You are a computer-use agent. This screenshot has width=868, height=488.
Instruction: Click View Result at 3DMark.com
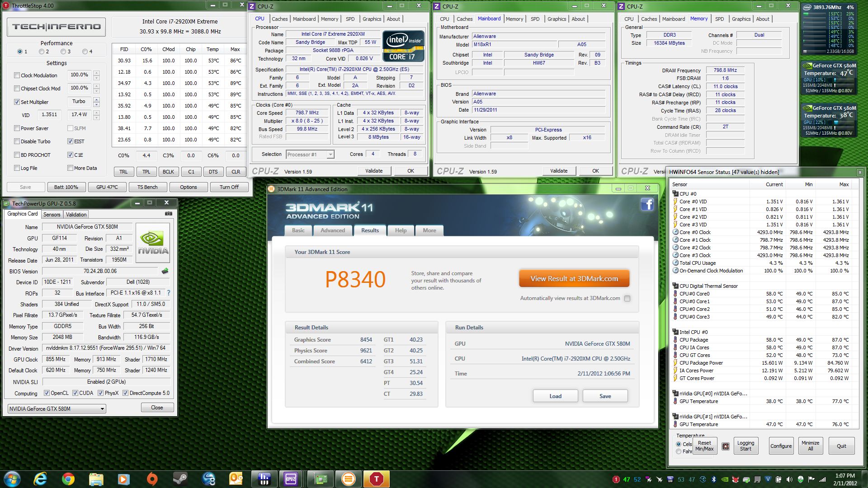(574, 279)
